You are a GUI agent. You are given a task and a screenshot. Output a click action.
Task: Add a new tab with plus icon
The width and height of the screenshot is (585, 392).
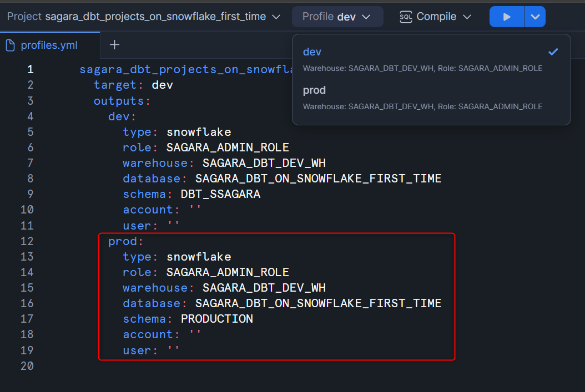[114, 45]
